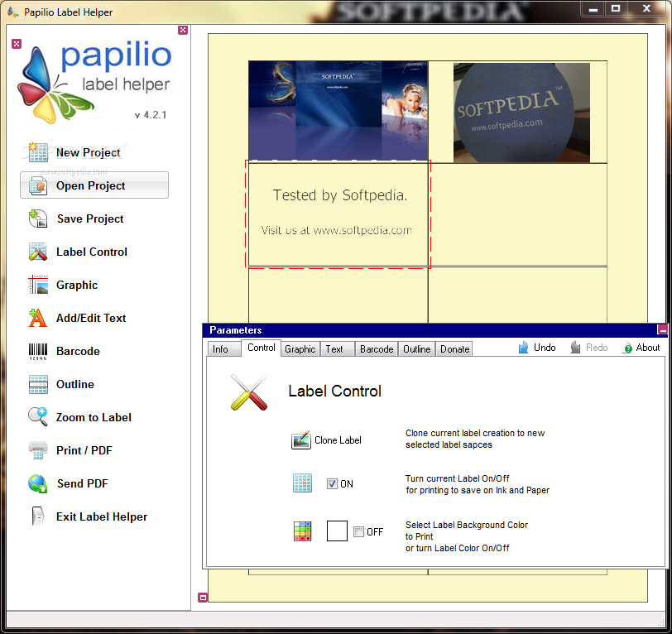Minimize the Parameters panel with pink button
Image resolution: width=672 pixels, height=634 pixels.
(x=663, y=329)
